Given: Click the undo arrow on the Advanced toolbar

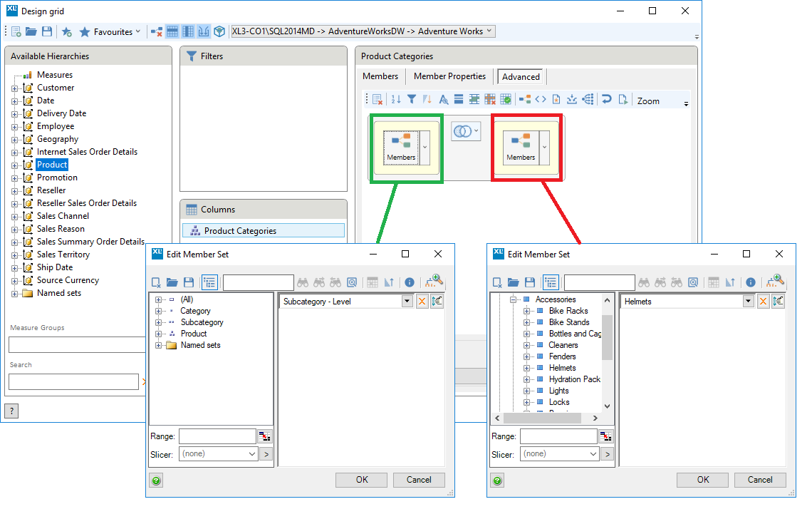Looking at the screenshot, I should 608,99.
